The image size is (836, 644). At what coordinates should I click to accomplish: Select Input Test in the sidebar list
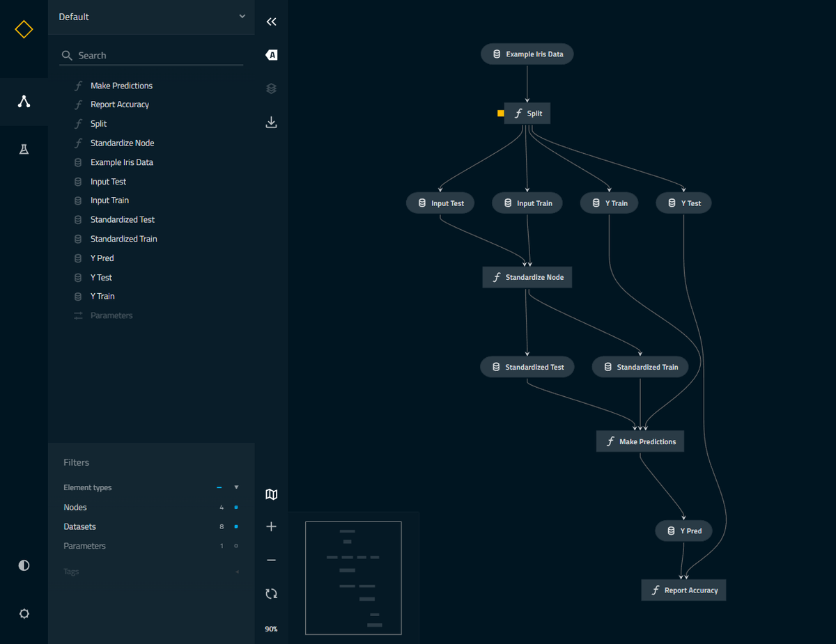(108, 182)
